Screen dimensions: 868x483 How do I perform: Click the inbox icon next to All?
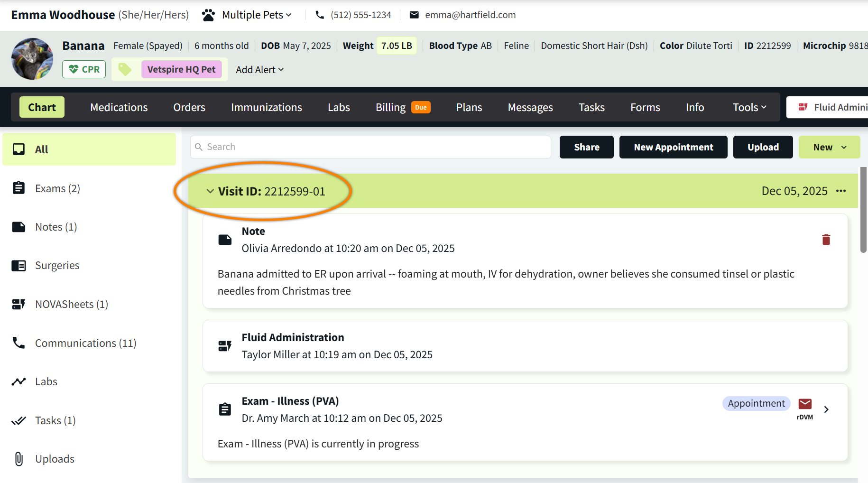point(19,149)
